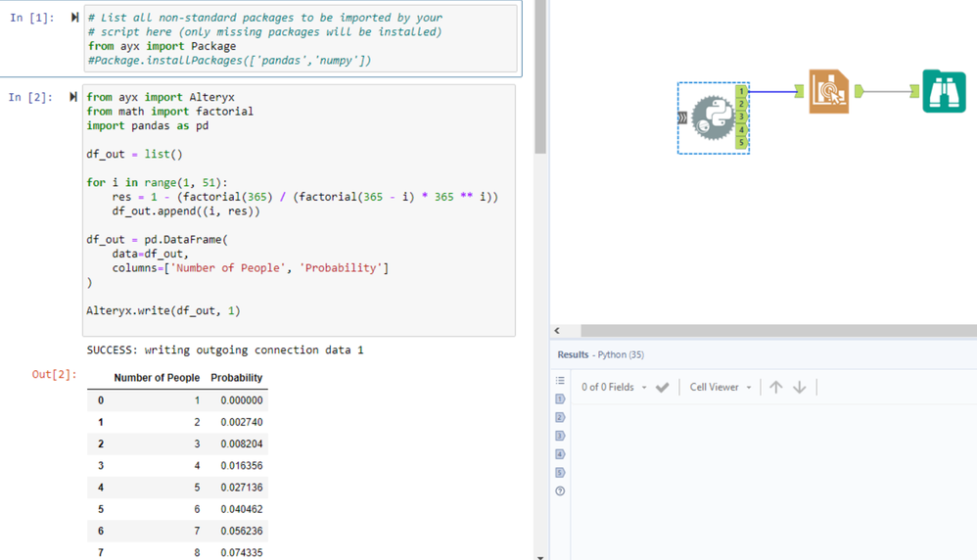977x560 pixels.
Task: Click the 'Probability' column header
Action: pos(236,378)
